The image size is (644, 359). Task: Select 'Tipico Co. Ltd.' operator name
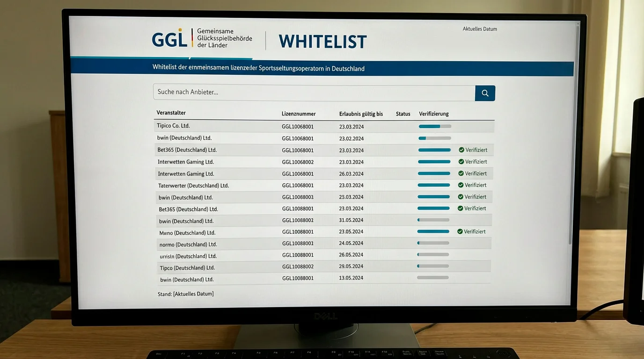click(174, 126)
